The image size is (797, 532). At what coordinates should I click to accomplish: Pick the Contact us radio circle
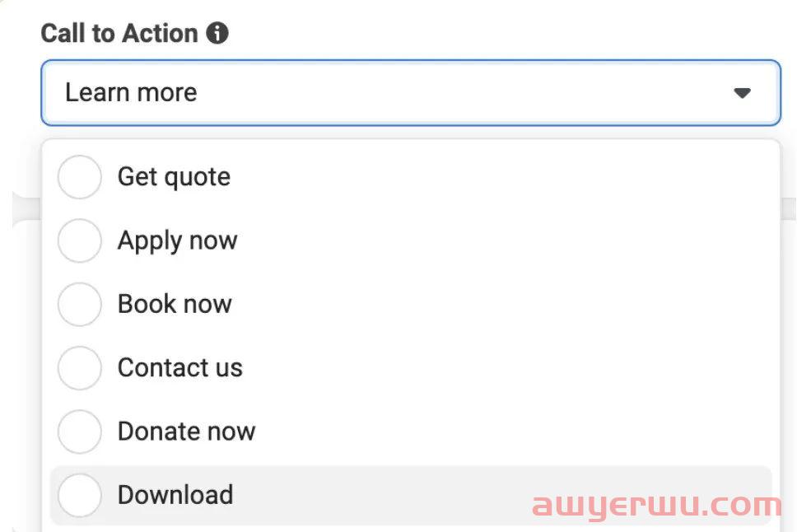click(80, 367)
